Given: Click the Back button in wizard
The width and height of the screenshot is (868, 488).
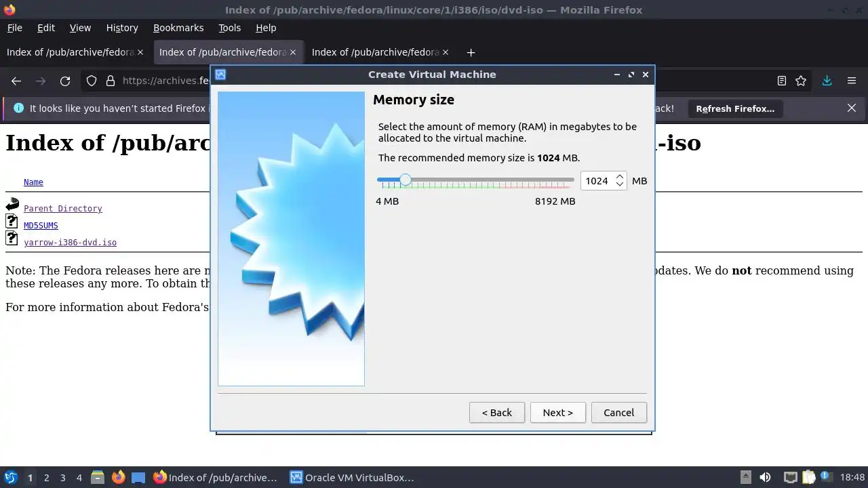Looking at the screenshot, I should click(x=497, y=413).
